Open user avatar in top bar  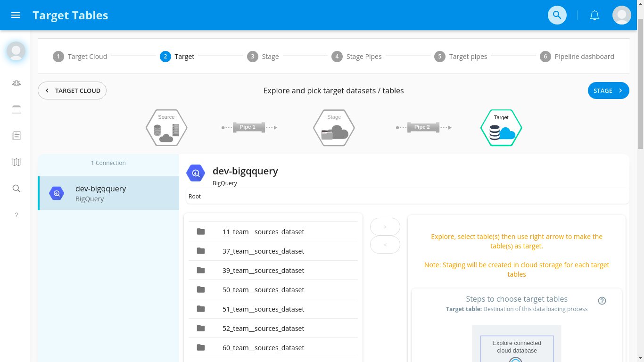click(621, 15)
